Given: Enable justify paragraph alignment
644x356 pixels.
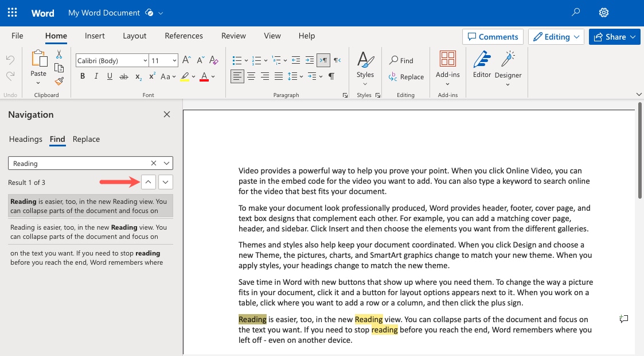Looking at the screenshot, I should [x=278, y=75].
